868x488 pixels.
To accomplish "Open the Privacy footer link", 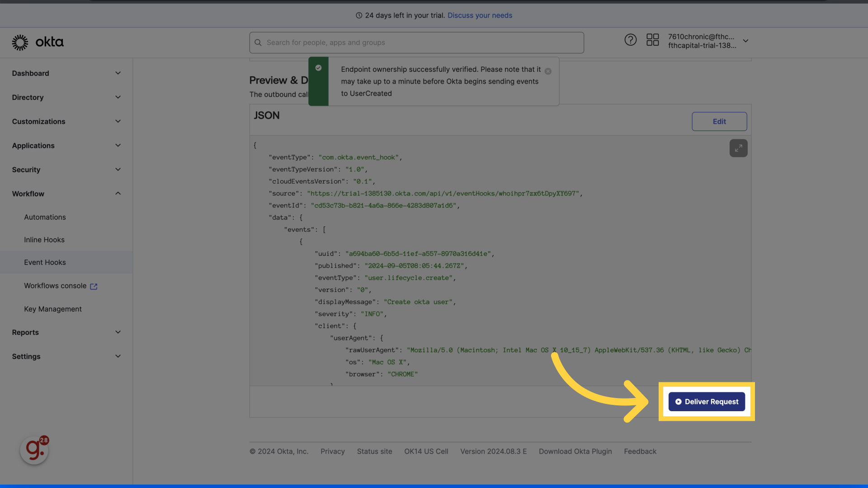I will coord(333,451).
